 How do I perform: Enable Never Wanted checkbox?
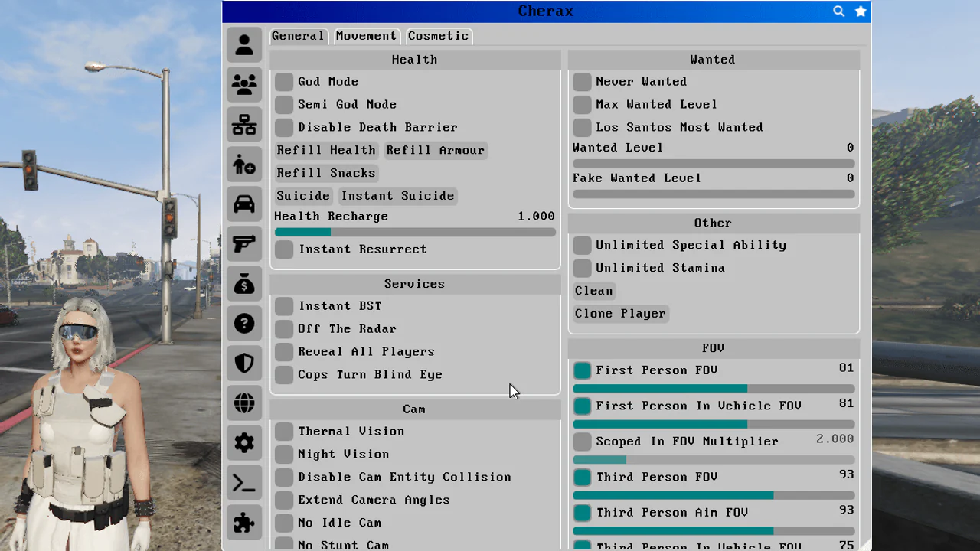[x=582, y=82]
